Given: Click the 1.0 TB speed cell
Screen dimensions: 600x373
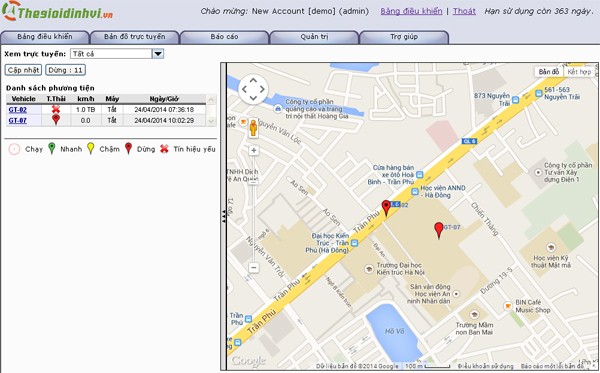Looking at the screenshot, I should [x=86, y=110].
